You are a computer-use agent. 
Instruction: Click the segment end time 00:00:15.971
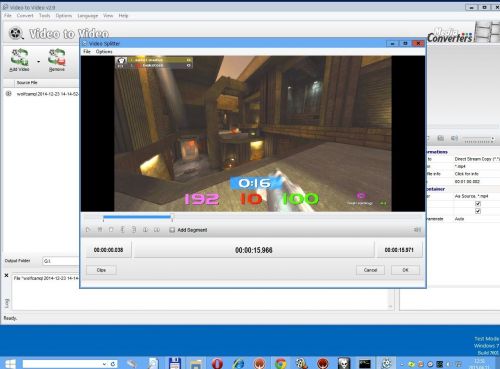[x=399, y=250]
